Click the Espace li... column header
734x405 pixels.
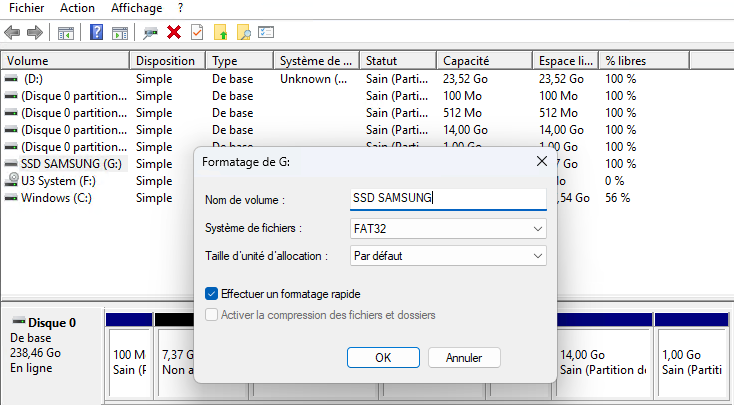click(565, 61)
